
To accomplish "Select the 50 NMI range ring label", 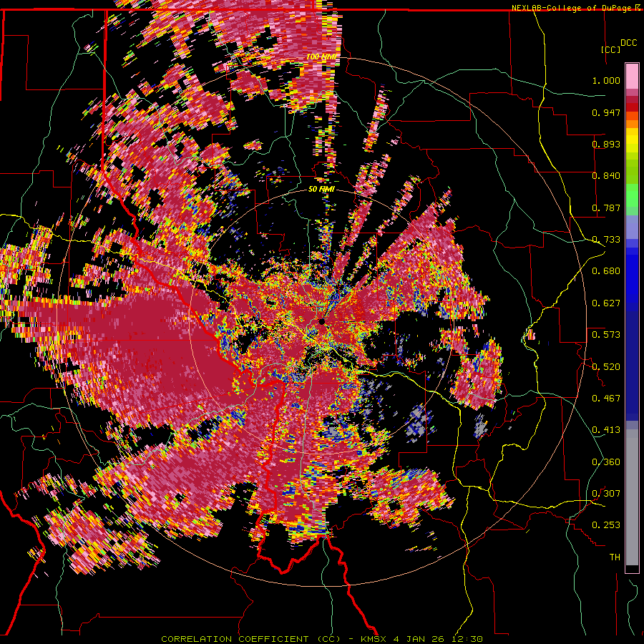I will (321, 190).
